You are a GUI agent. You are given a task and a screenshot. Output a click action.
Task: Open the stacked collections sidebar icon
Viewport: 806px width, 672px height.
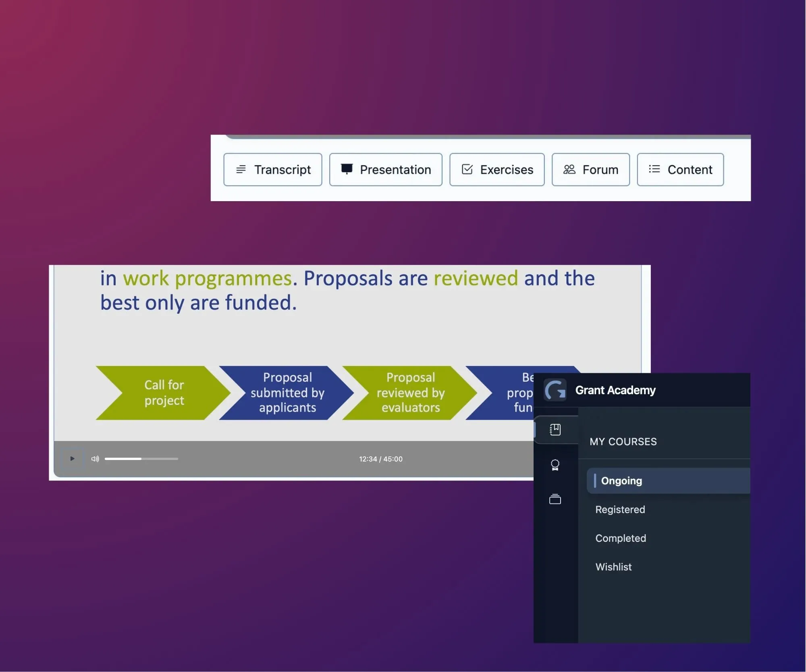click(x=555, y=499)
